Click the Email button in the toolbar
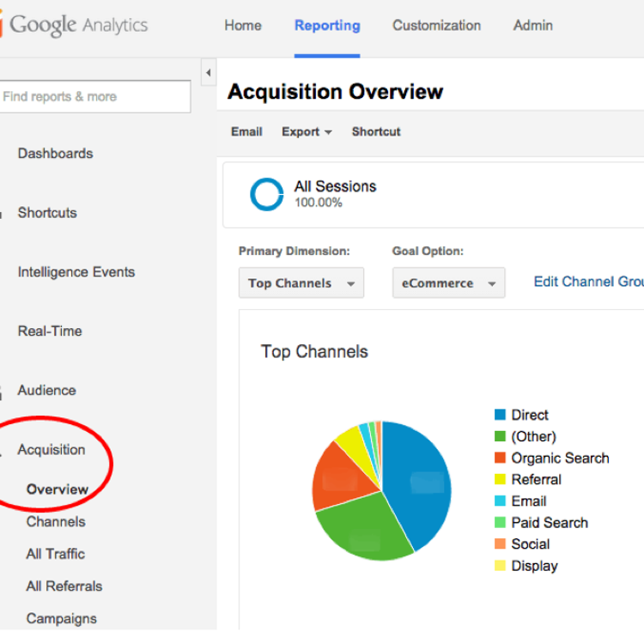 tap(246, 131)
